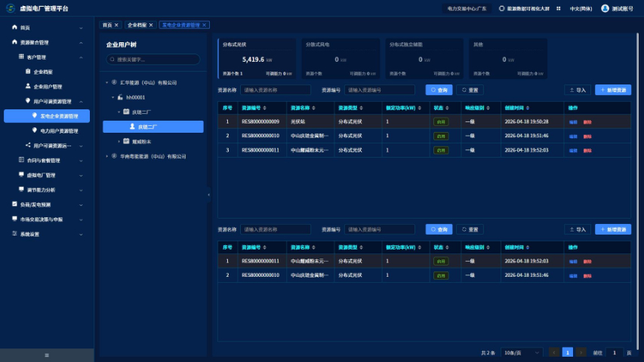Click 重置 in the upper search bar

click(470, 90)
